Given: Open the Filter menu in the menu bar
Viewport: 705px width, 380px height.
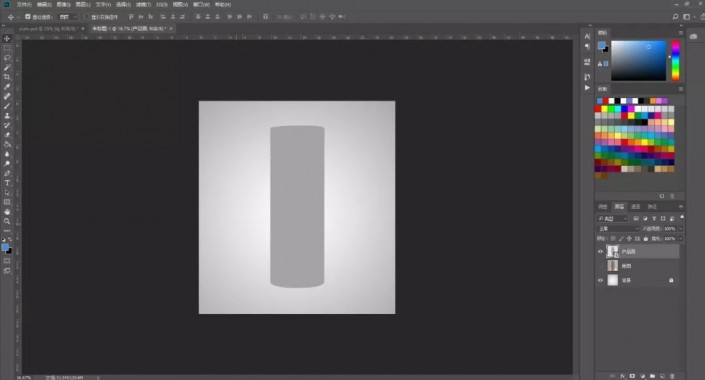Looking at the screenshot, I should tap(143, 4).
